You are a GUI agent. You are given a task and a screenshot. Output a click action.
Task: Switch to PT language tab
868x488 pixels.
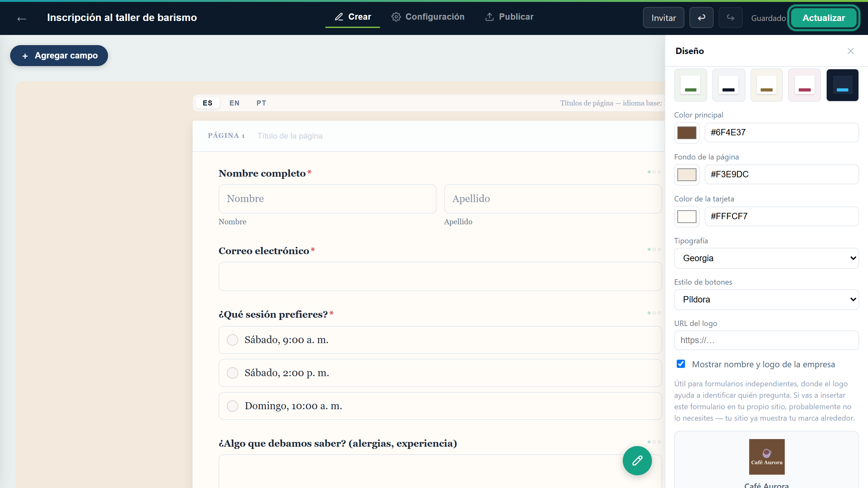(x=261, y=103)
